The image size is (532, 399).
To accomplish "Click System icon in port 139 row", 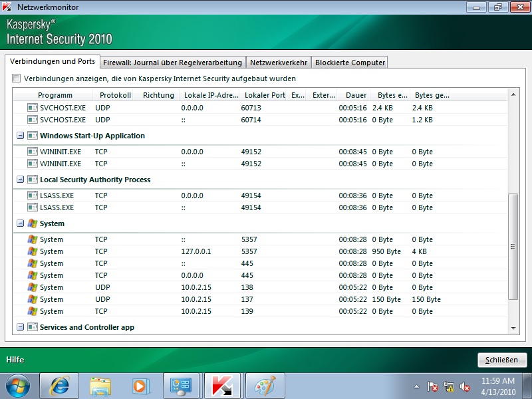I will (x=33, y=311).
